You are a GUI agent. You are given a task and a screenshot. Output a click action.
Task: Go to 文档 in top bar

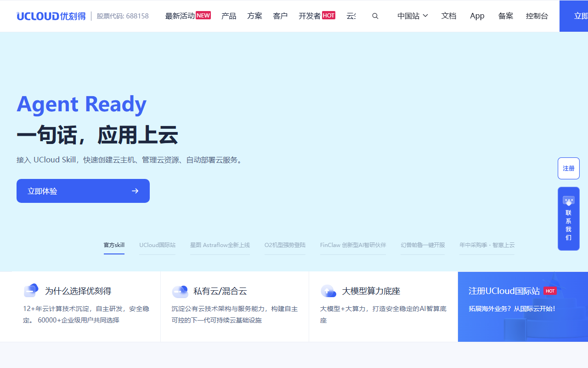449,16
